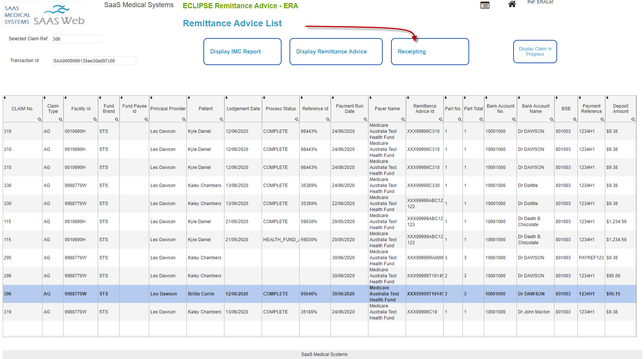Open search icon in Remittance Advice Id column
The width and height of the screenshot is (644, 359).
(441, 119)
